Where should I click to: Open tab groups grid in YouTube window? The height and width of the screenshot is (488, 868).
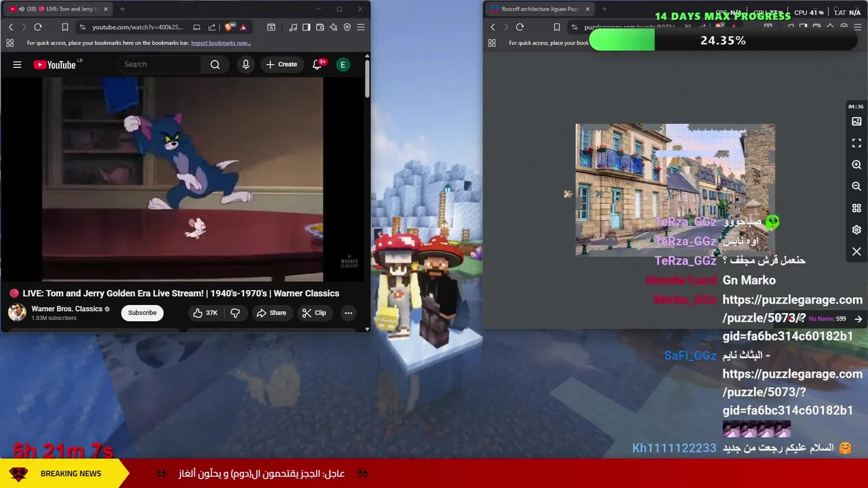coord(9,43)
